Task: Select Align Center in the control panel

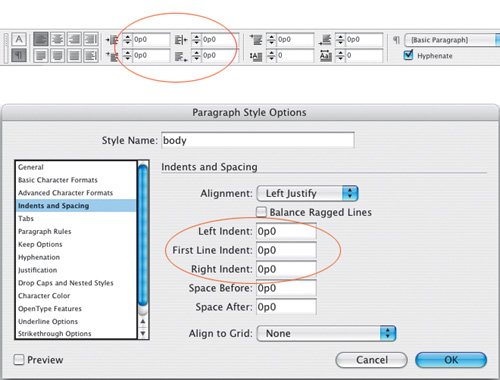Action: 57,39
